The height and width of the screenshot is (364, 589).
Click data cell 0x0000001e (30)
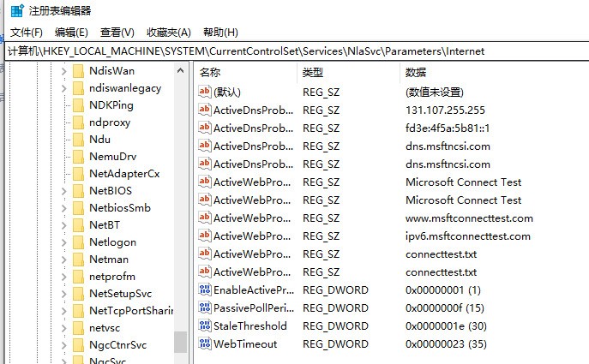[446, 325]
